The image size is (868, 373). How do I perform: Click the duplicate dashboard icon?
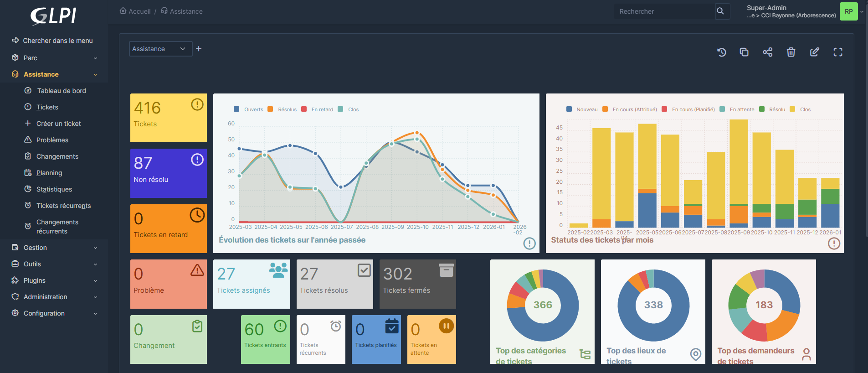click(x=744, y=52)
